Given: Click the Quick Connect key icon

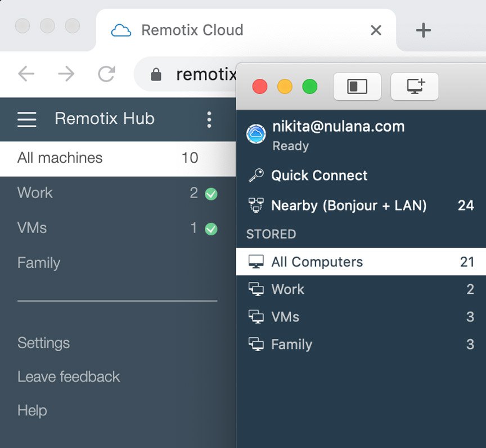Looking at the screenshot, I should [x=256, y=175].
